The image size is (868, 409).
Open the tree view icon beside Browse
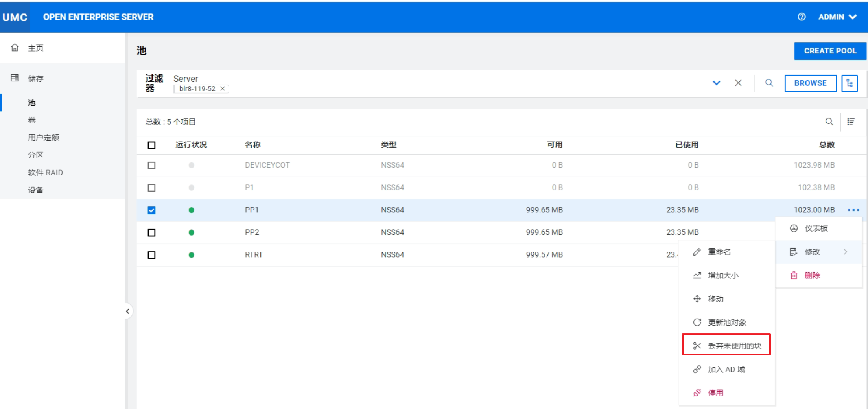[850, 83]
